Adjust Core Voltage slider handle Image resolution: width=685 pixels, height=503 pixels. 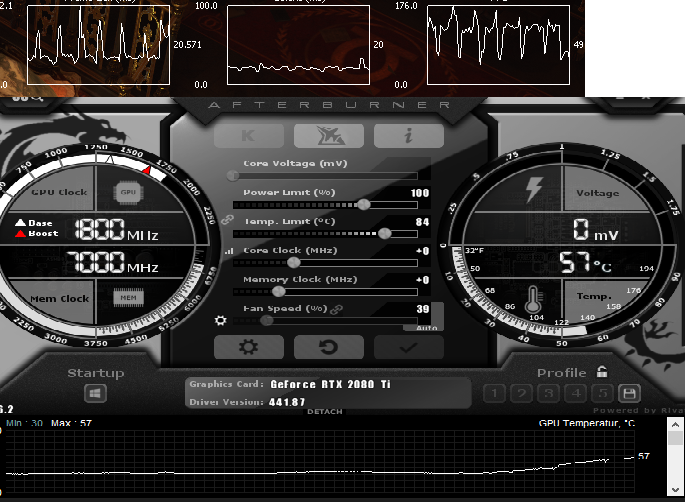coord(233,176)
